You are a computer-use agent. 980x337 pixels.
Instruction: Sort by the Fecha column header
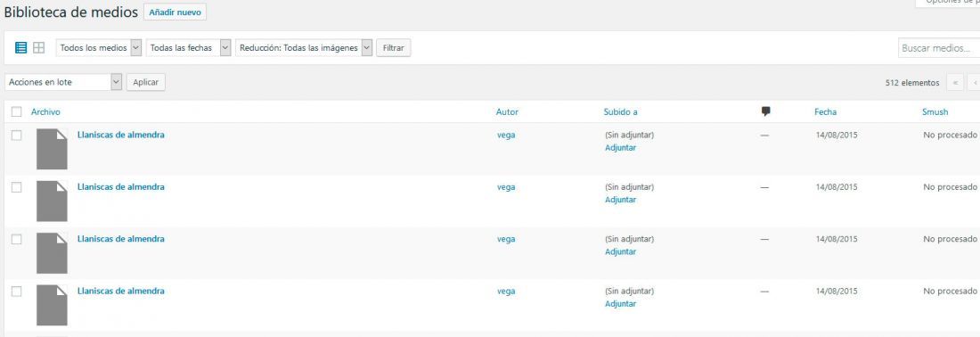pos(825,112)
